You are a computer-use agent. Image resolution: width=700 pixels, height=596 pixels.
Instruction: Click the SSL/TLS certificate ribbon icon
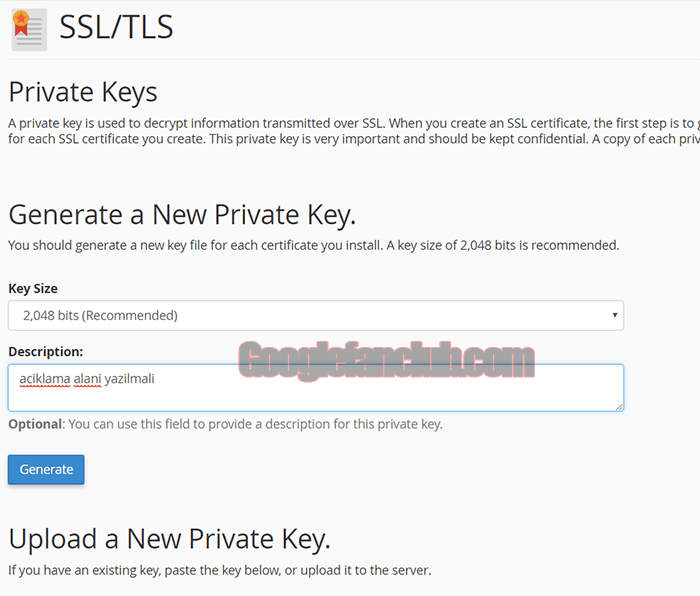[x=29, y=29]
